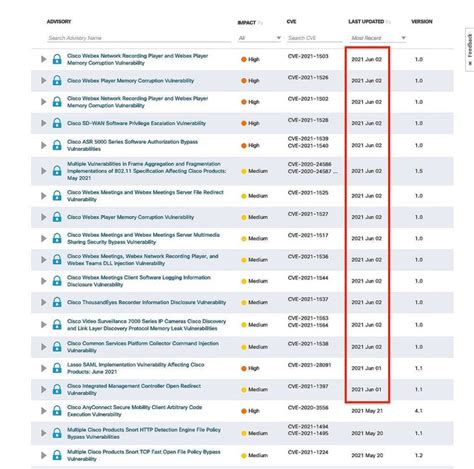The image size is (474, 469).
Task: Expand the ASR 5000 Series advisory row
Action: [43, 145]
